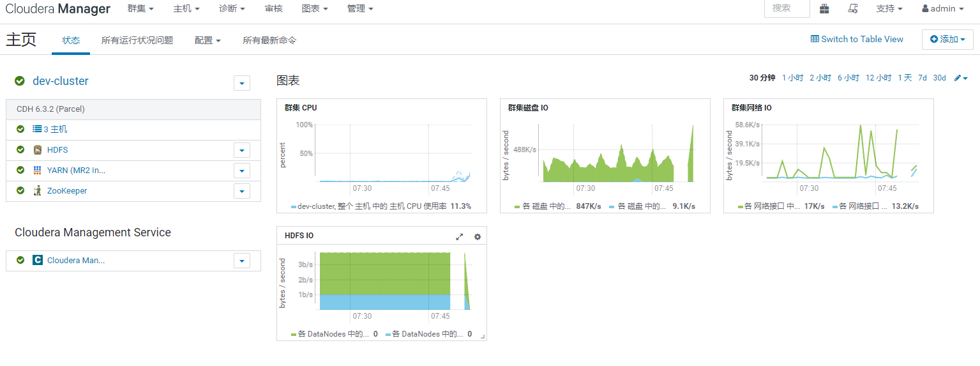
Task: Click the 847K/s disk IO legend value
Action: coord(590,206)
